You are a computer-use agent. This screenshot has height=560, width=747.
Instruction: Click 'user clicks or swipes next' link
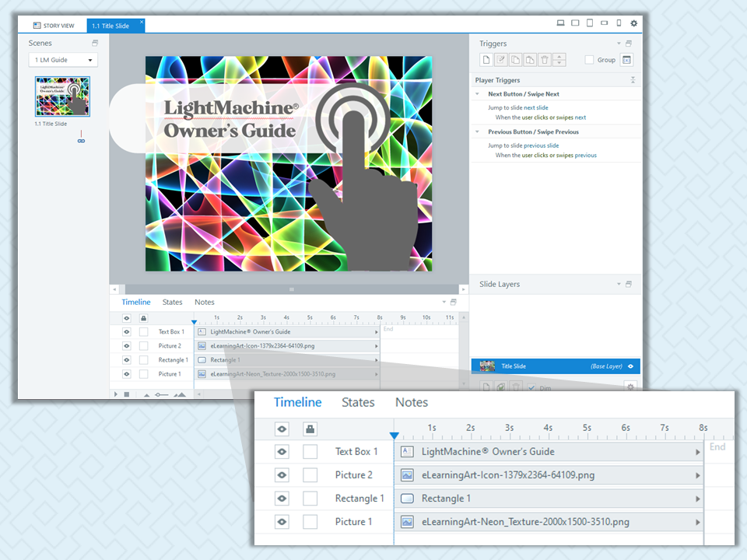[x=554, y=117]
